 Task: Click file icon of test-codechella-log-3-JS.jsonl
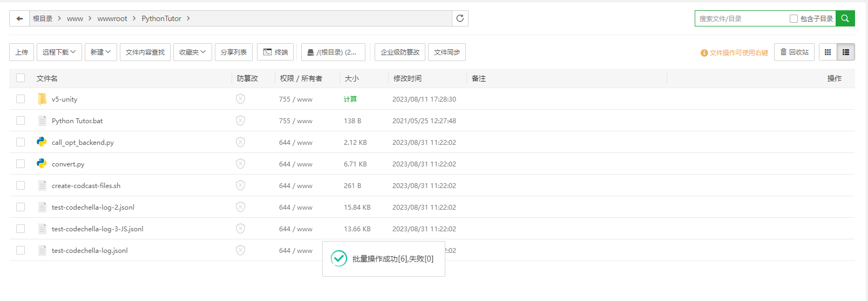(42, 229)
